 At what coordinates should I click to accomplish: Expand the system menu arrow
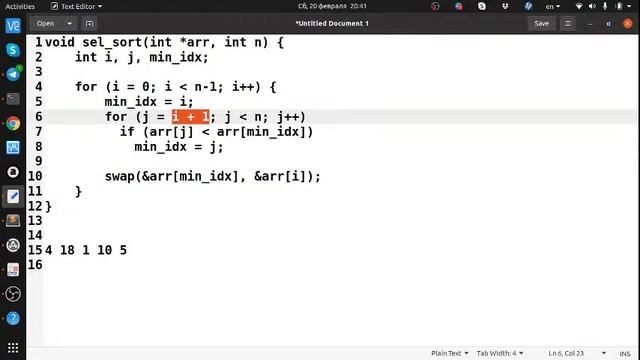630,7
